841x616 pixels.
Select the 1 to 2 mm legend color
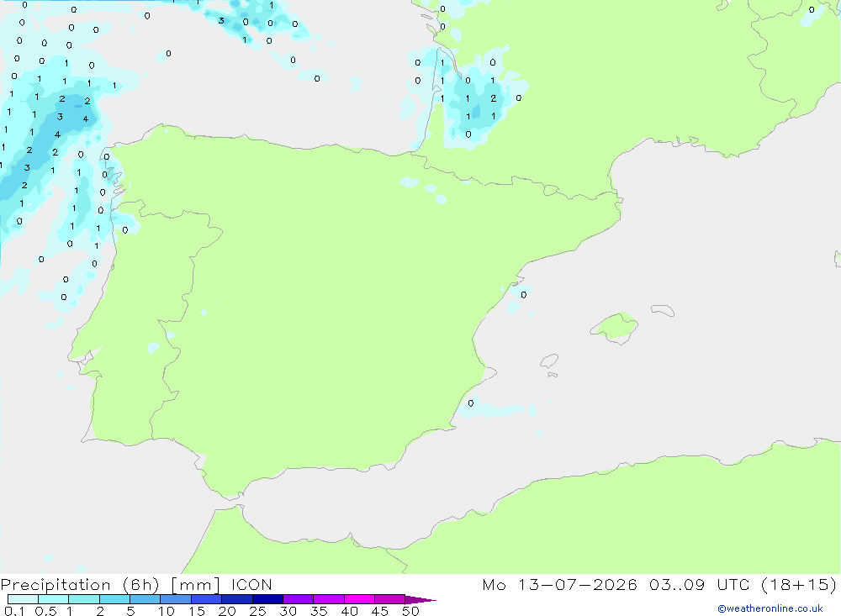pos(83,599)
